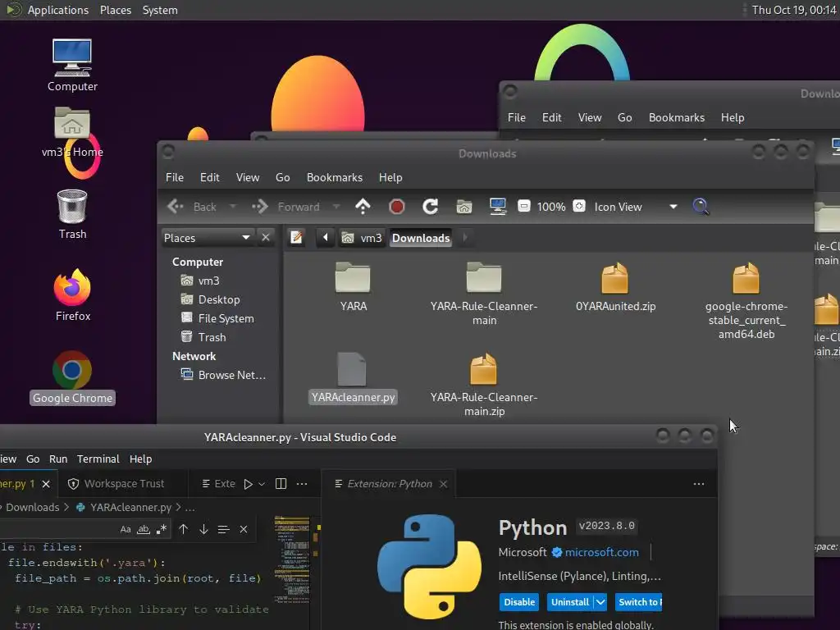Select the 0YARAunited.zip archive

tap(615, 286)
